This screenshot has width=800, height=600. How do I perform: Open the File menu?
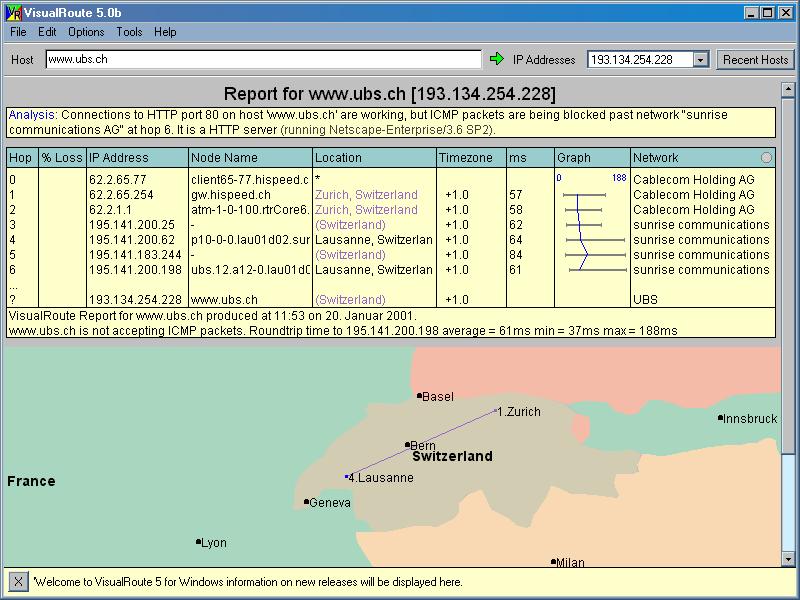pos(18,32)
